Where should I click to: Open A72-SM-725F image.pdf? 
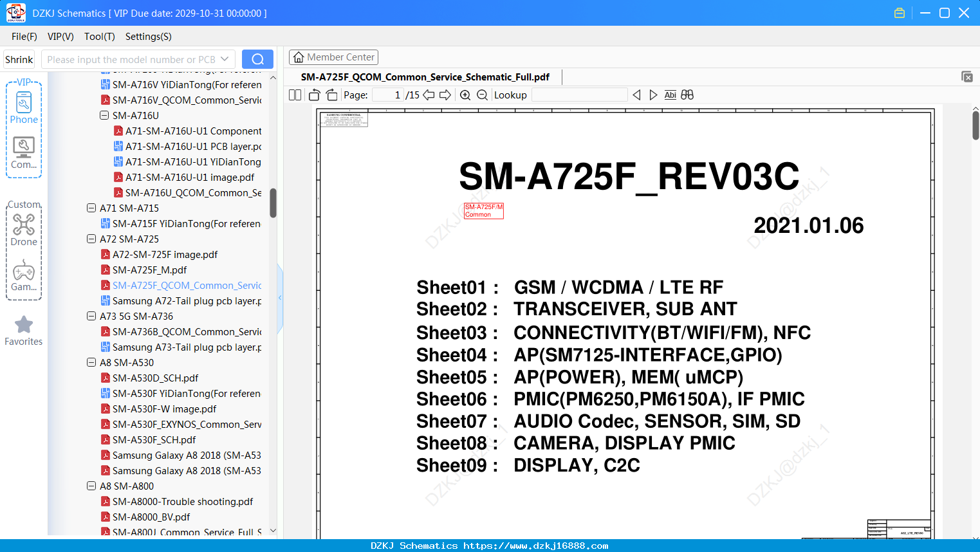pyautogui.click(x=165, y=255)
